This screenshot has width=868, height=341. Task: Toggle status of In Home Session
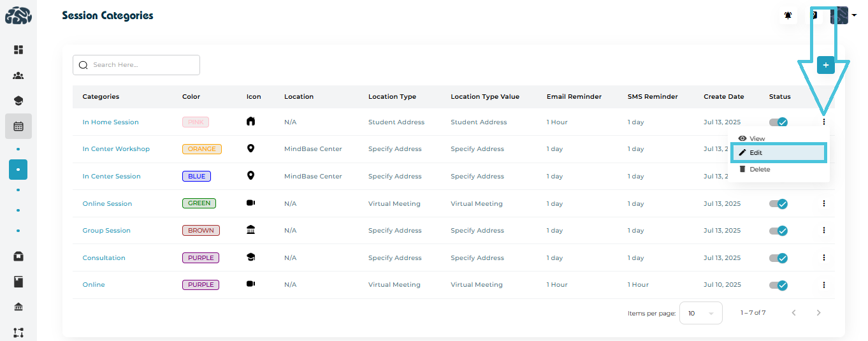pyautogui.click(x=778, y=122)
